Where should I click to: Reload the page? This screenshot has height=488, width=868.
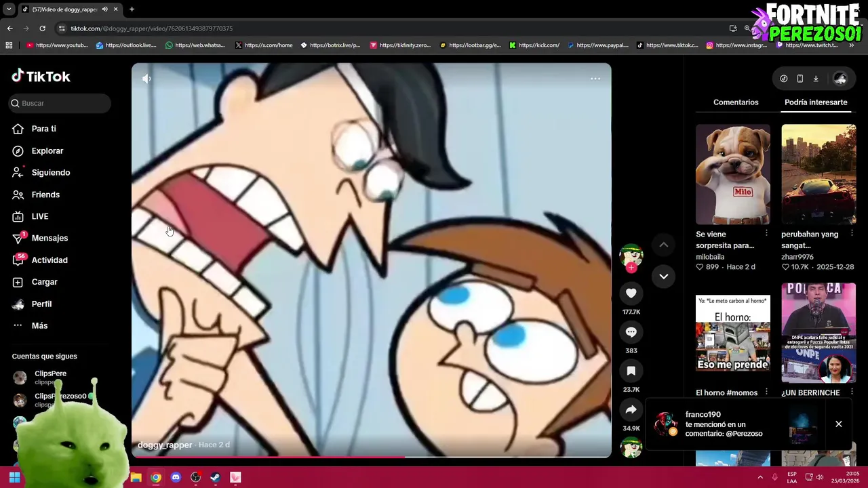[42, 28]
